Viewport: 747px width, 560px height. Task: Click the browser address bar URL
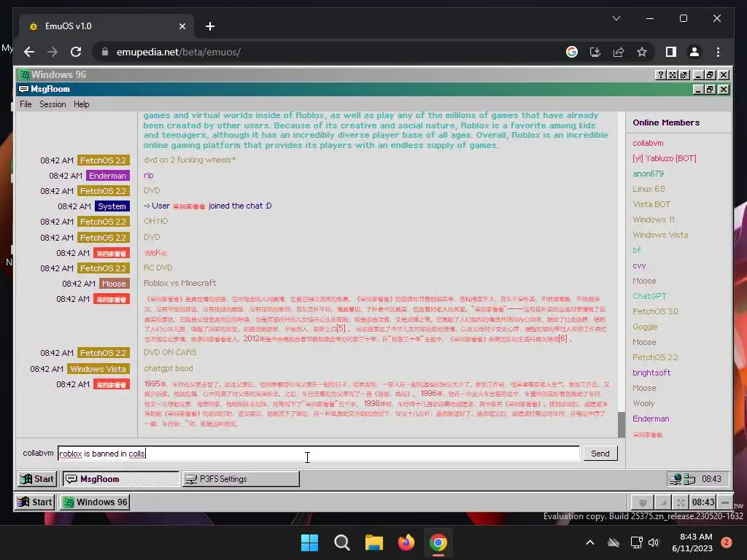178,52
